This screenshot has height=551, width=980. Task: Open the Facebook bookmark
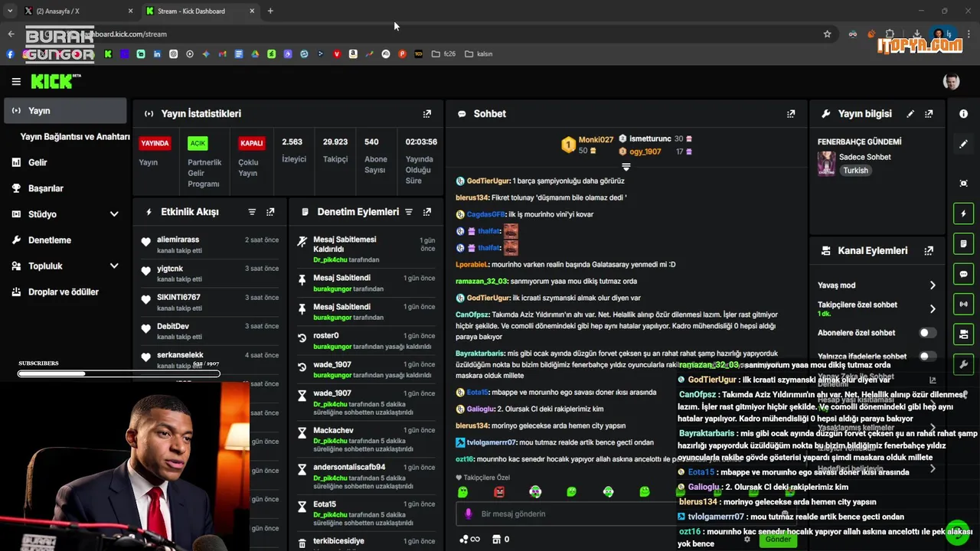(x=10, y=54)
